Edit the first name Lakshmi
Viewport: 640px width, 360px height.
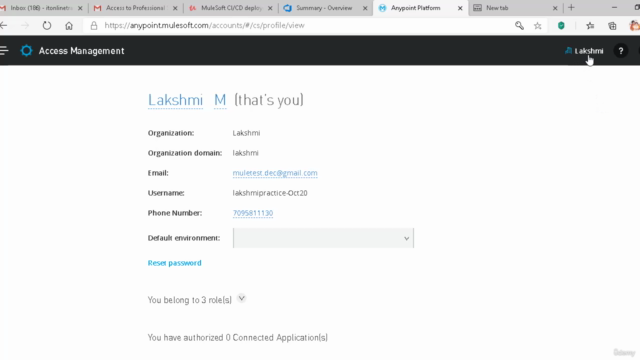pyautogui.click(x=176, y=100)
